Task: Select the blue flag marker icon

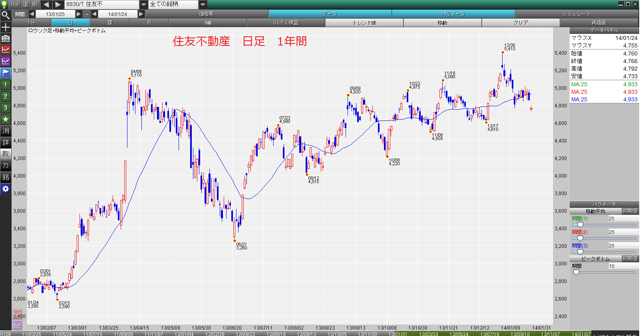Action: [x=6, y=73]
